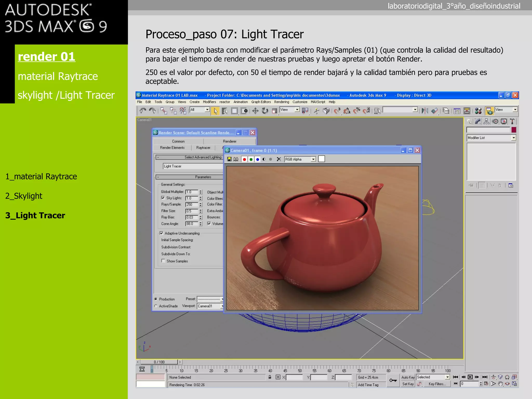532x399 pixels.
Task: Select the Select and Uniform Scale tool
Action: (275, 111)
